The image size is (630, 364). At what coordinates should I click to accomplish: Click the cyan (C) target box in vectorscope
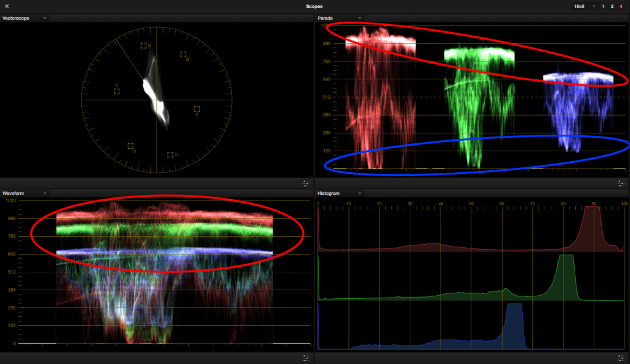170,154
